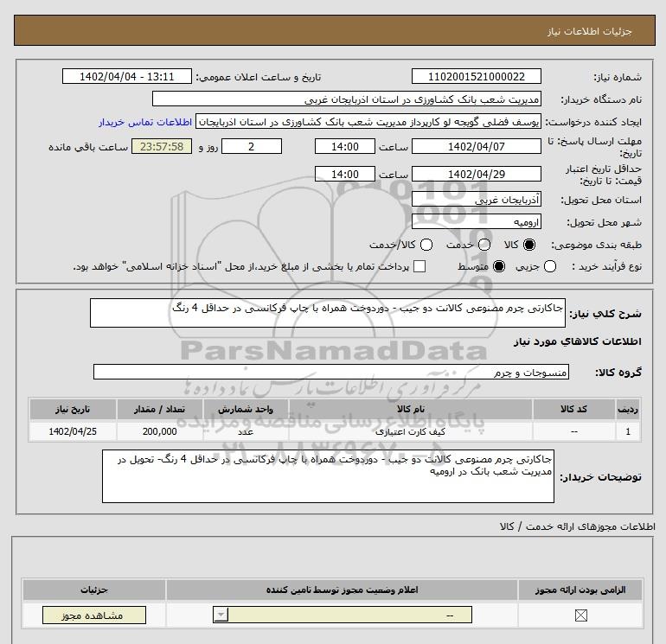
Task: Select the 'خدمت' radio button
Action: [484, 245]
